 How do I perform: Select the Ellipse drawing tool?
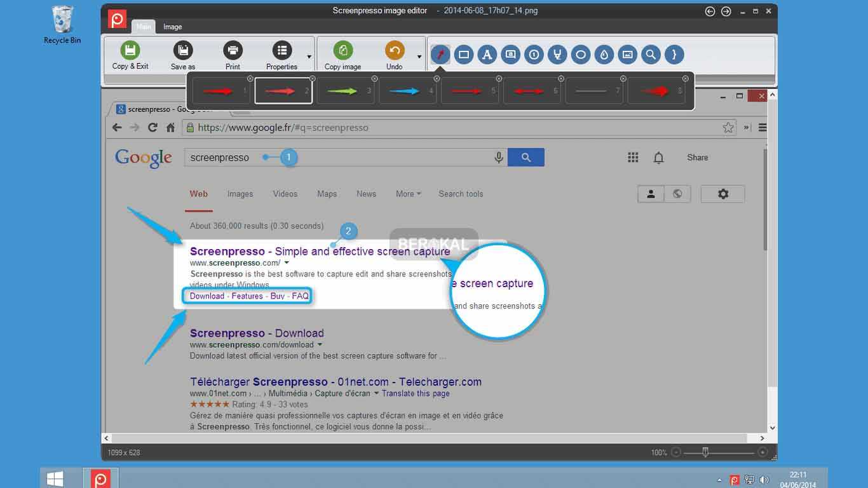pos(581,55)
